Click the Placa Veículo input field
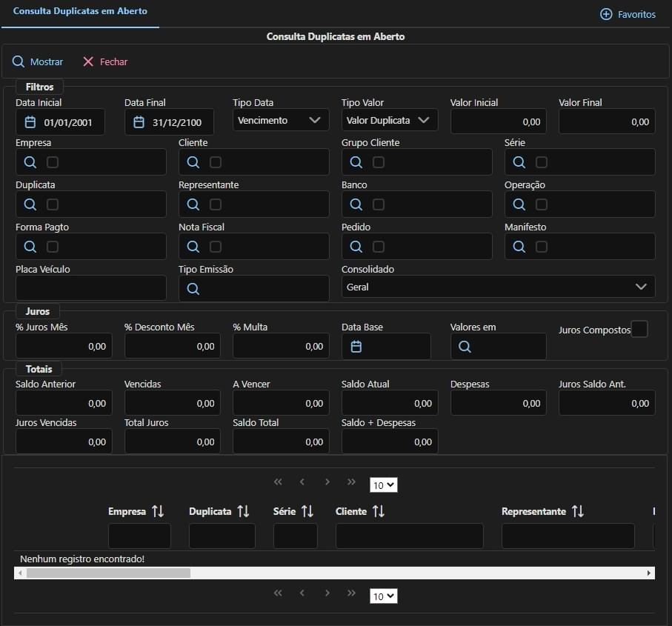Viewport: 672px width, 626px height. [90, 287]
